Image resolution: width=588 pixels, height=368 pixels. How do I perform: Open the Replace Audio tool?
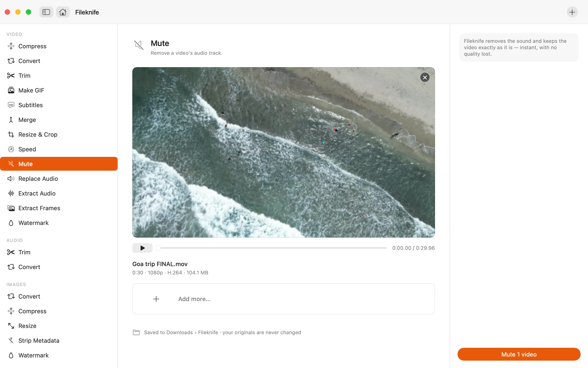[59, 179]
